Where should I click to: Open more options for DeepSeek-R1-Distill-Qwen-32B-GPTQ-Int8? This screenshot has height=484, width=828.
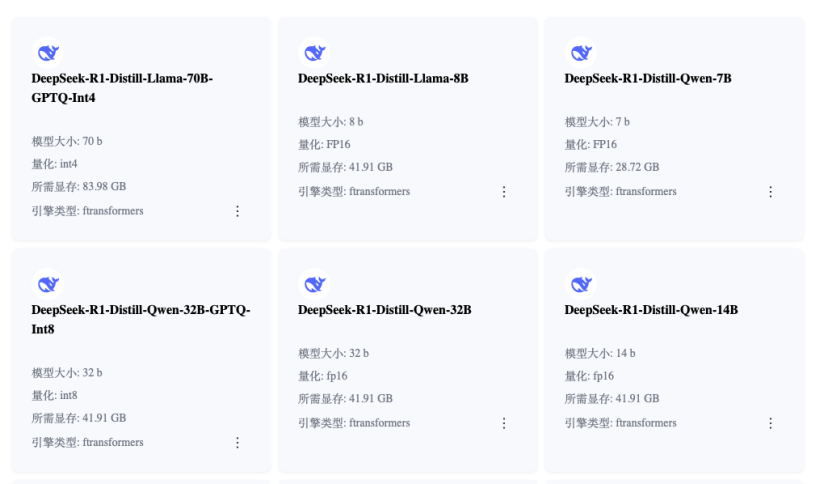(237, 442)
